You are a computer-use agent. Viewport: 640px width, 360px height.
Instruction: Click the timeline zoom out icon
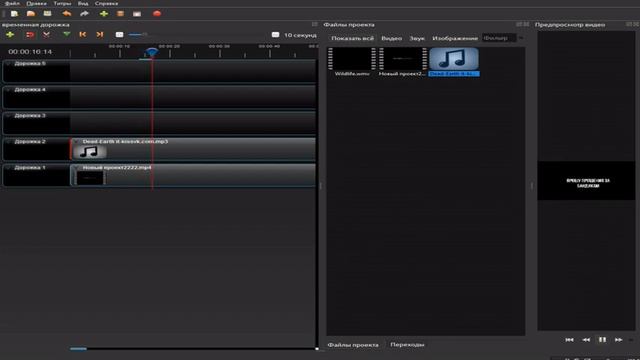click(119, 35)
